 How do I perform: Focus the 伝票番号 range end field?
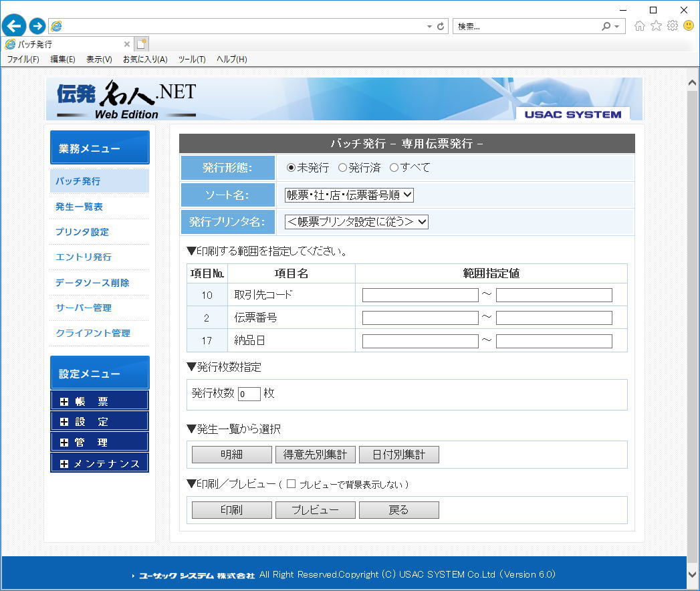click(554, 318)
